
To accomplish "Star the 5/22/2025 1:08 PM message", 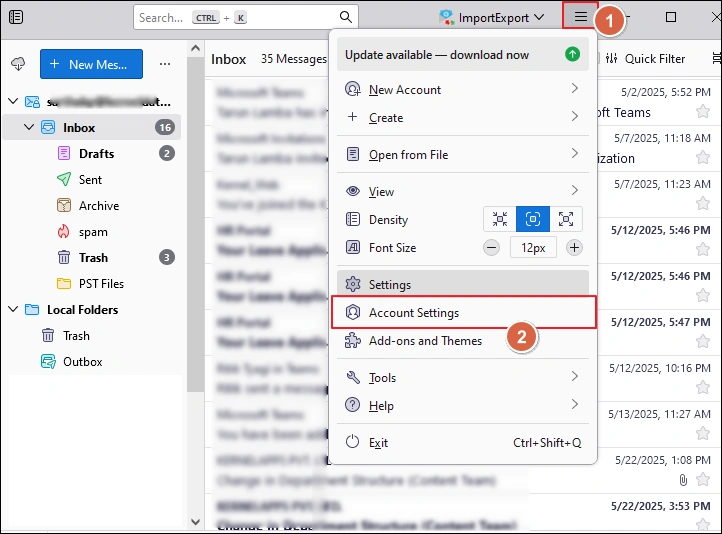I will click(703, 479).
